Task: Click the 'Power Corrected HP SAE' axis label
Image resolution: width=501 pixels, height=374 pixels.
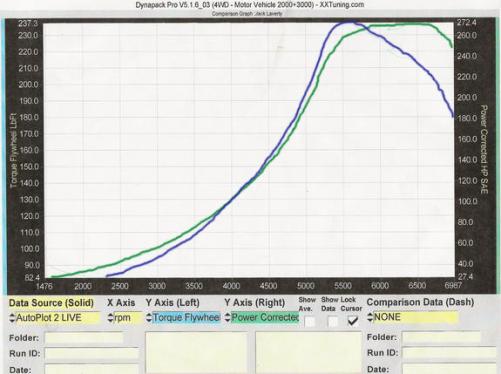Action: [x=484, y=149]
